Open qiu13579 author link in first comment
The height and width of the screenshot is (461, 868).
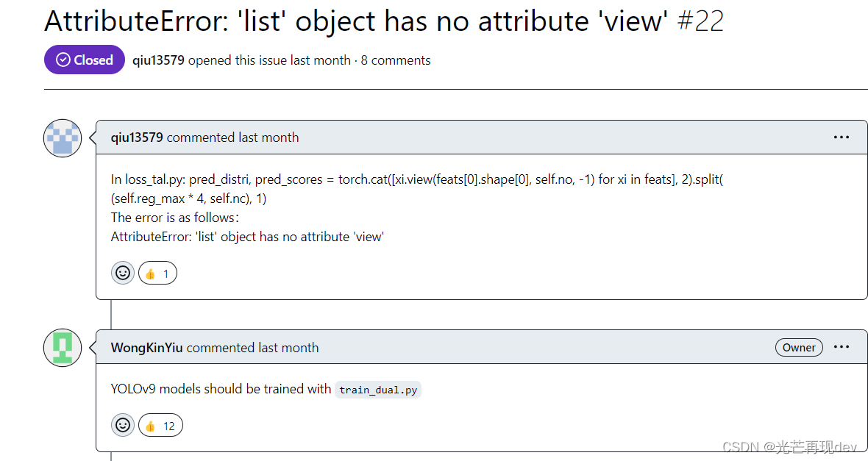[x=137, y=137]
